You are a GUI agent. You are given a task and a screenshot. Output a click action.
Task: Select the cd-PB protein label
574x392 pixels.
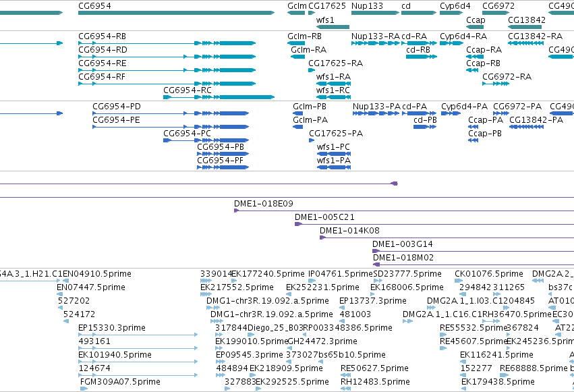[426, 120]
